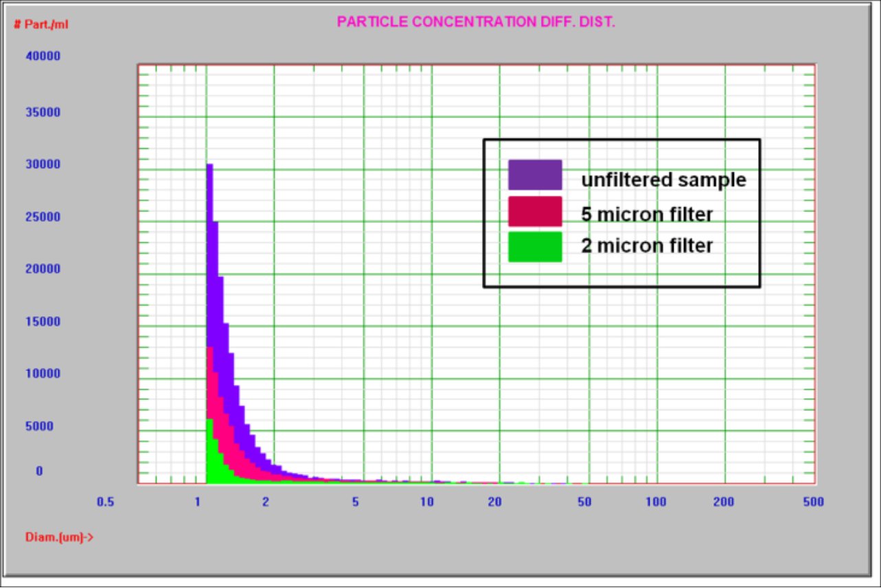Click the 35000 y-axis tick label
This screenshot has width=881, height=588.
click(x=43, y=113)
